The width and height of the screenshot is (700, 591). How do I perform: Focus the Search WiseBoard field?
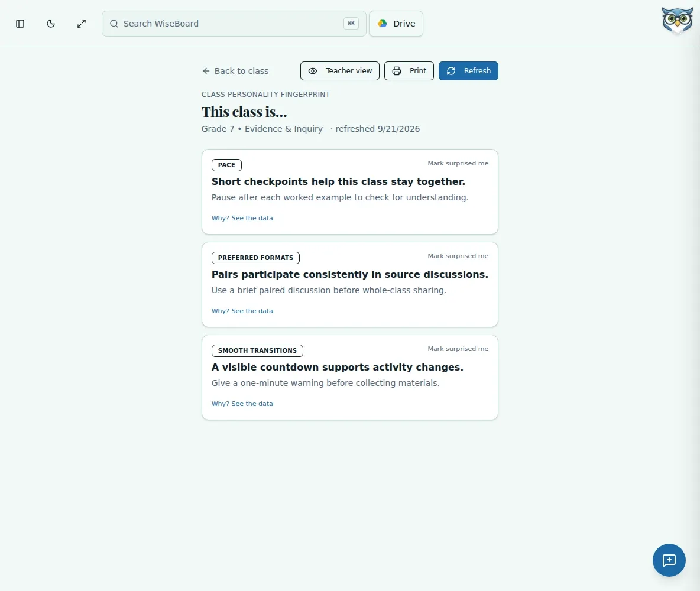[234, 24]
